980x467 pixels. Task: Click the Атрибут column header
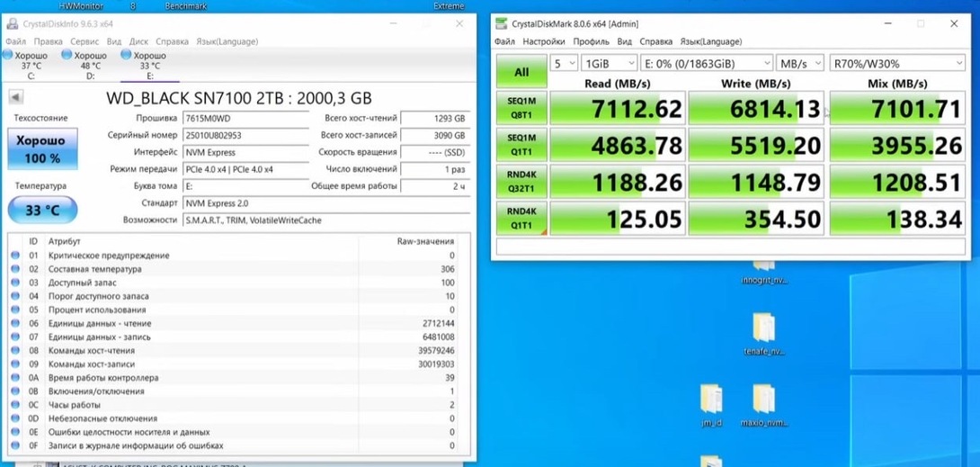(x=64, y=241)
